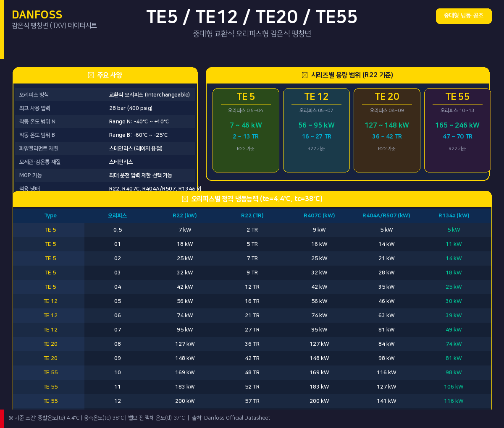
Task: Click the 최고 사용 압력 specification row
Action: coord(105,108)
